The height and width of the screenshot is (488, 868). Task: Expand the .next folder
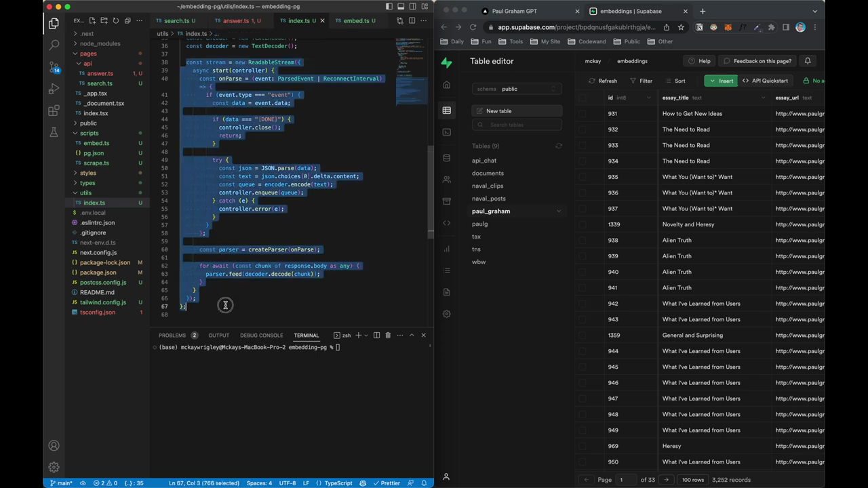coord(87,34)
